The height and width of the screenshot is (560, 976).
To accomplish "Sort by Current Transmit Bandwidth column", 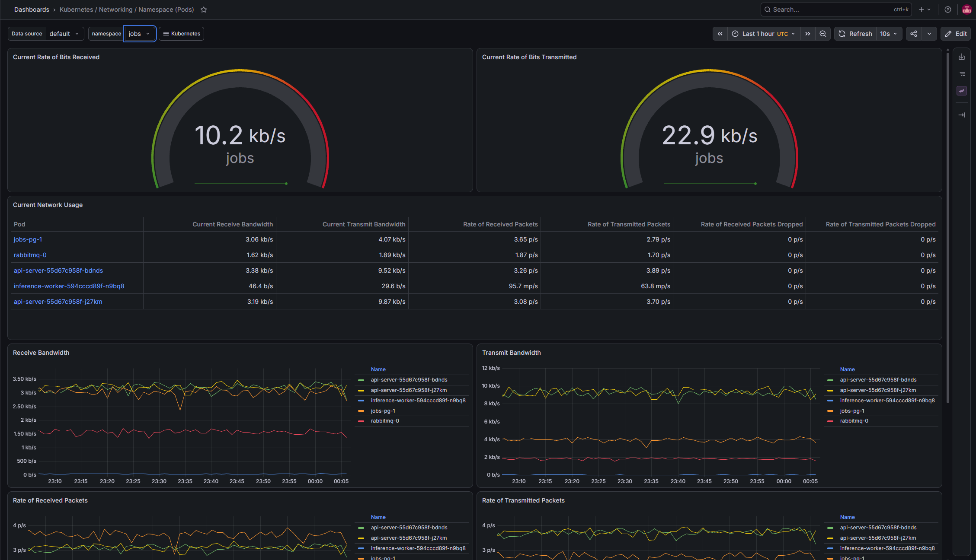I will point(364,224).
